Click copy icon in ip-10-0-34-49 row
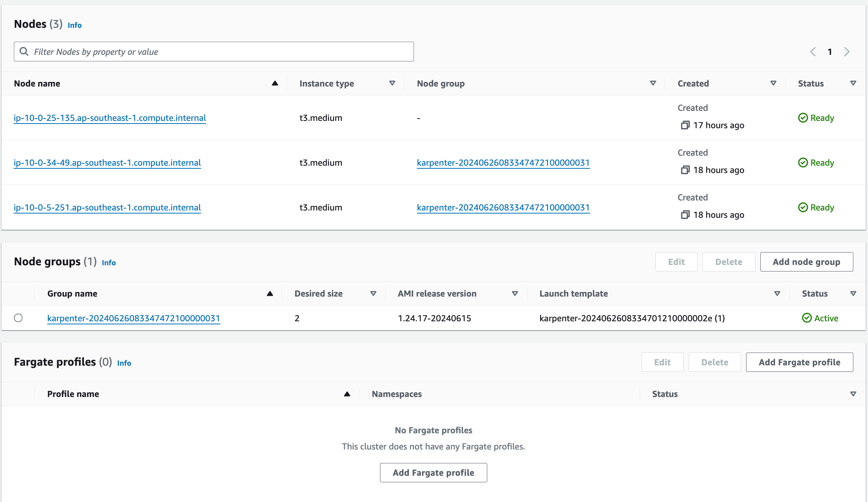The width and height of the screenshot is (868, 502). click(x=685, y=170)
